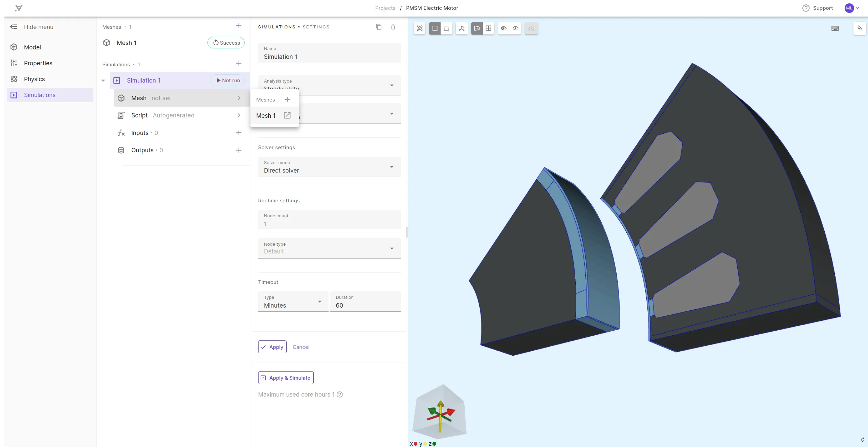Click the plug icon in viewport corner
Screen dimensions: 868x447
[863, 440]
